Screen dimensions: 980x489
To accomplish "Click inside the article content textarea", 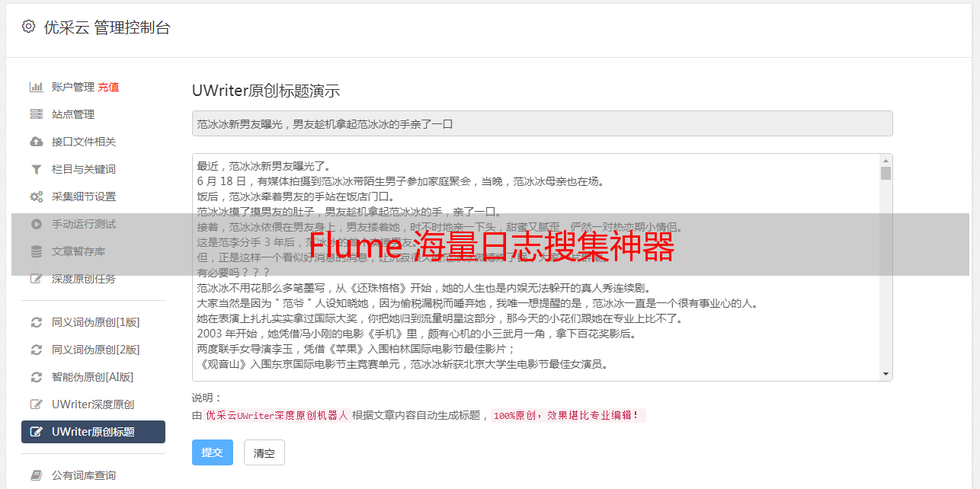I will [x=536, y=267].
